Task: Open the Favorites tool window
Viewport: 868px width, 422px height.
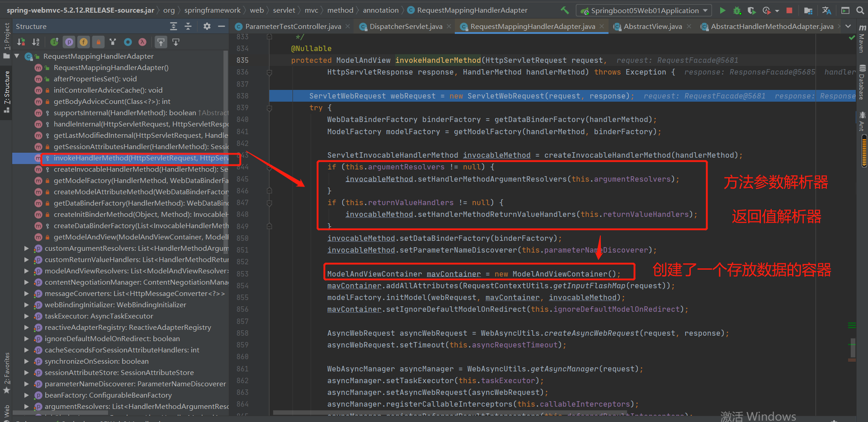Action: (x=6, y=373)
